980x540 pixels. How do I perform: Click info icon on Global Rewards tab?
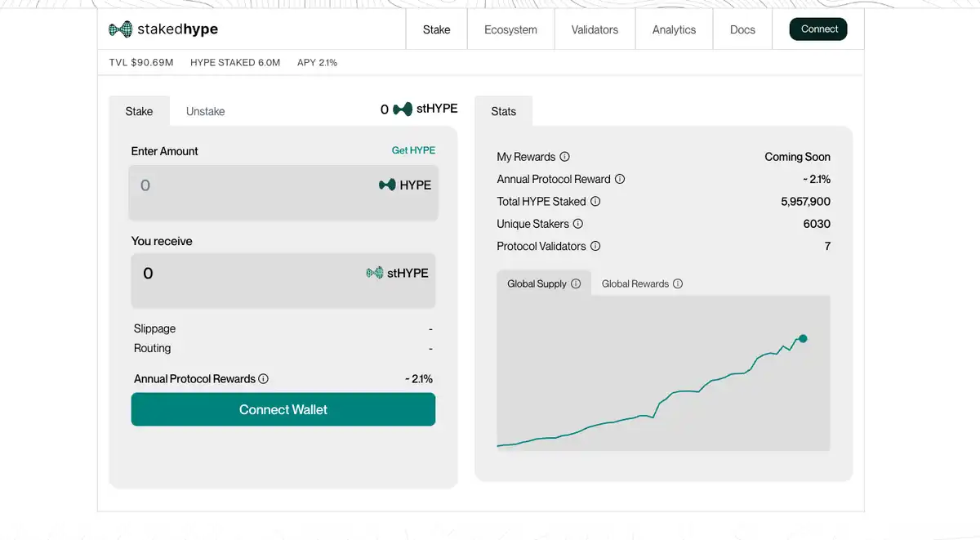coord(678,283)
